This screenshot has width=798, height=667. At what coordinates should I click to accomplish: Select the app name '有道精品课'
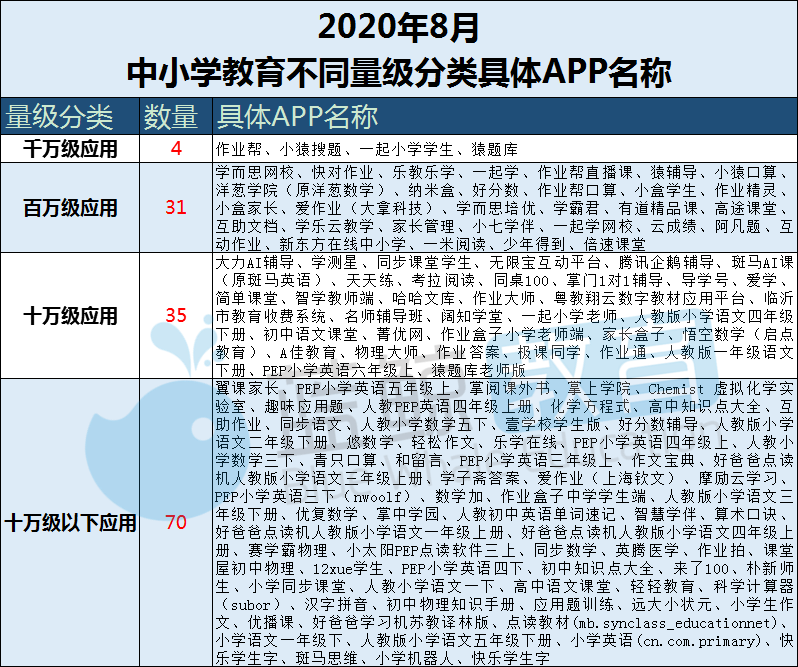tap(658, 208)
